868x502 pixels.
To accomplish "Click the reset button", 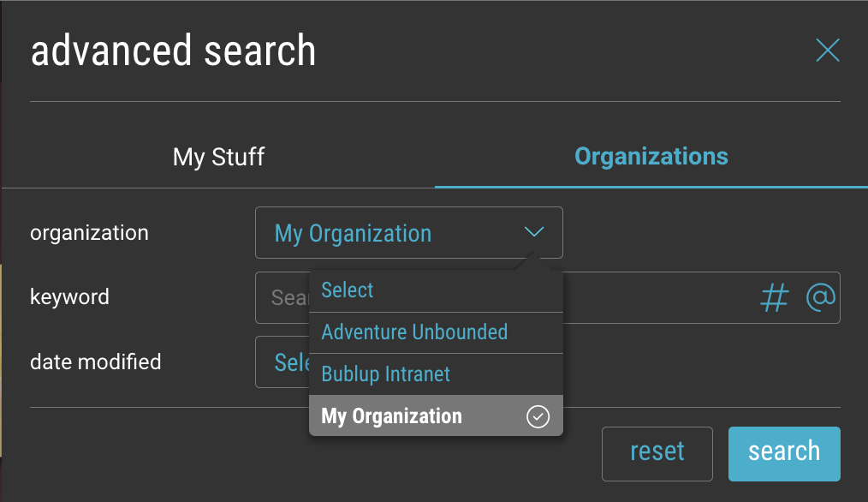I will pos(657,454).
